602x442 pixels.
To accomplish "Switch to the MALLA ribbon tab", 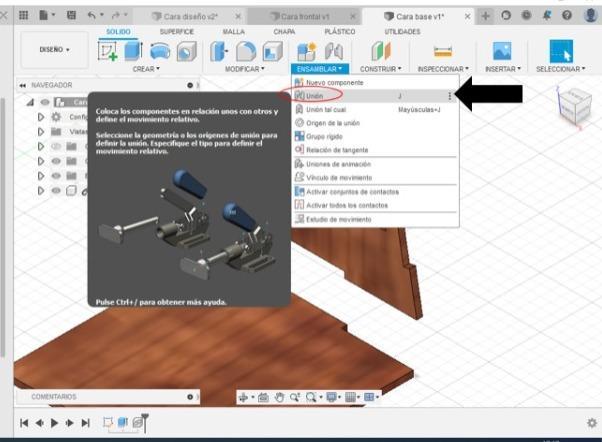I will coord(233,31).
